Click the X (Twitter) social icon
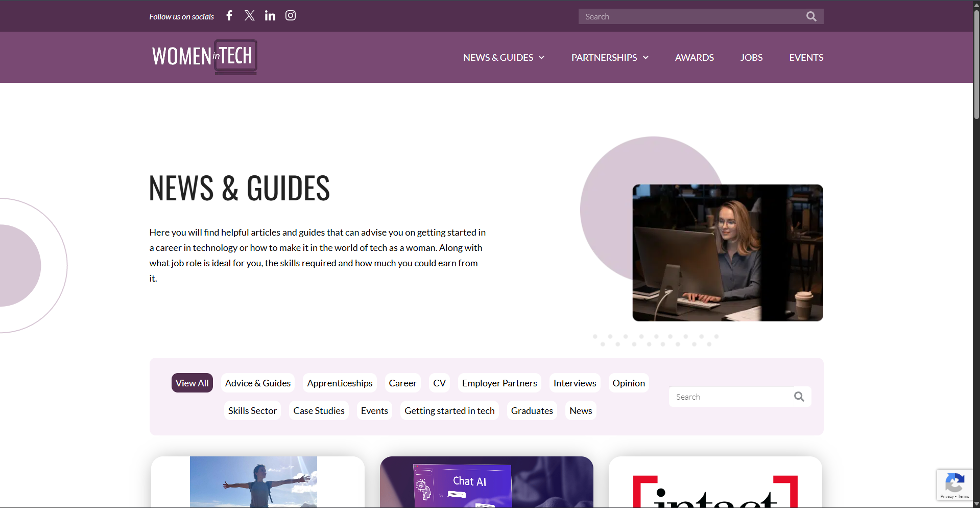980x508 pixels. [249, 16]
